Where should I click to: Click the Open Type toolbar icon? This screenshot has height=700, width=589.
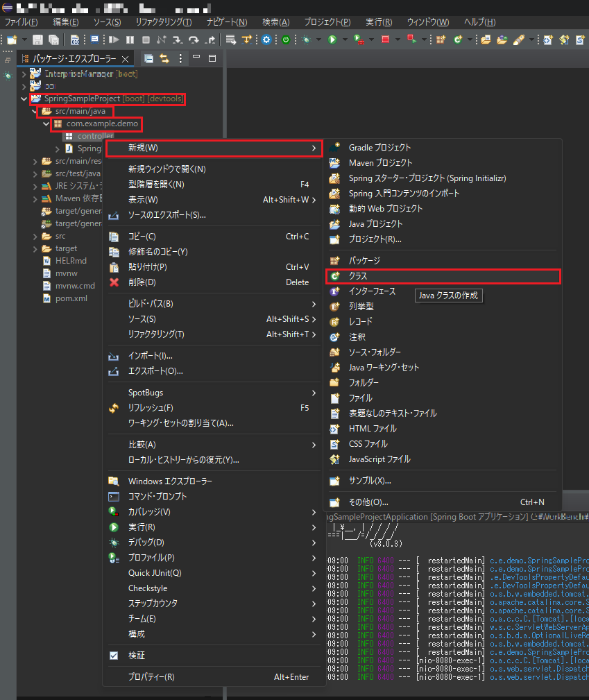pos(486,40)
